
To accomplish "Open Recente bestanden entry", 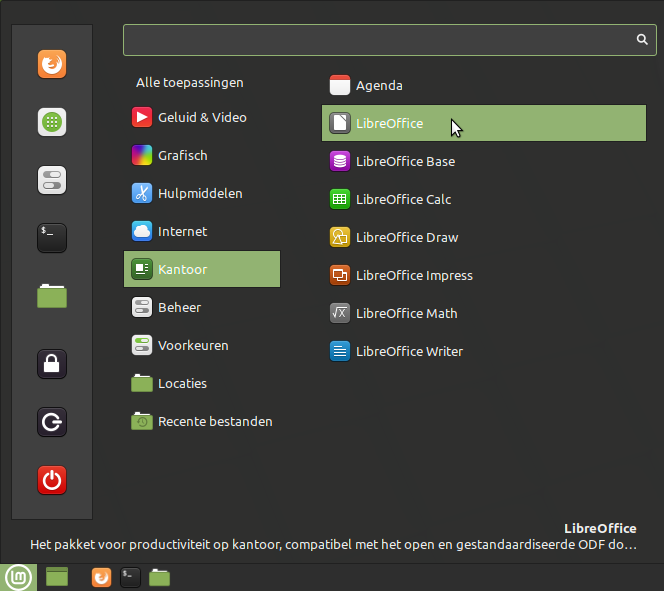I will click(x=214, y=421).
